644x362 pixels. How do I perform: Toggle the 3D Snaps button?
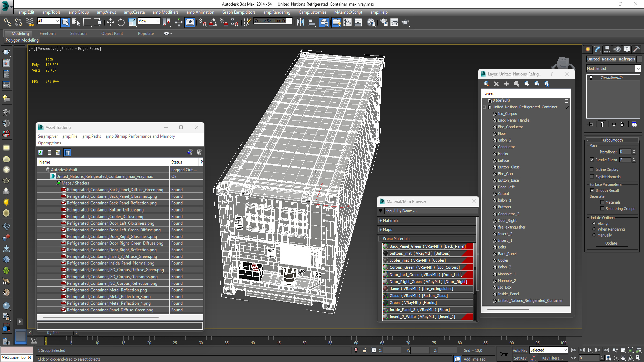tap(202, 22)
